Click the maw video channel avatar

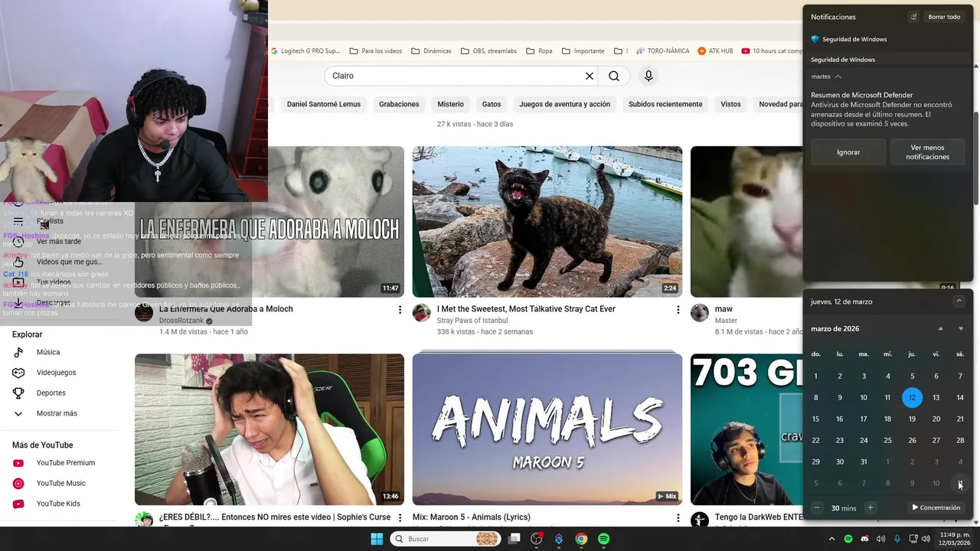click(x=700, y=312)
